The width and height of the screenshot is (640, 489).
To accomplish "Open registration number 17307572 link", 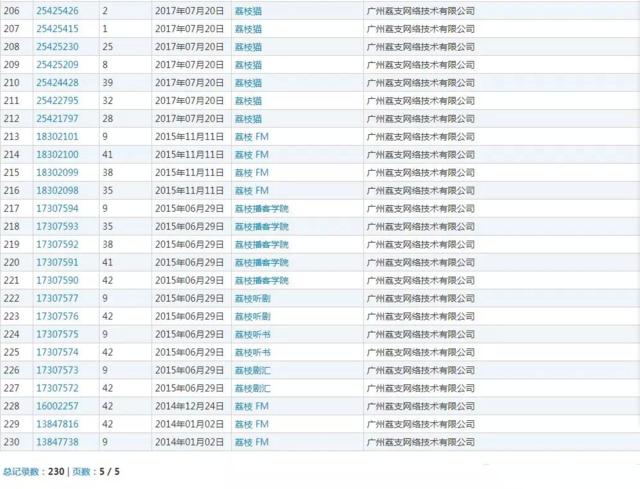I will tap(58, 388).
